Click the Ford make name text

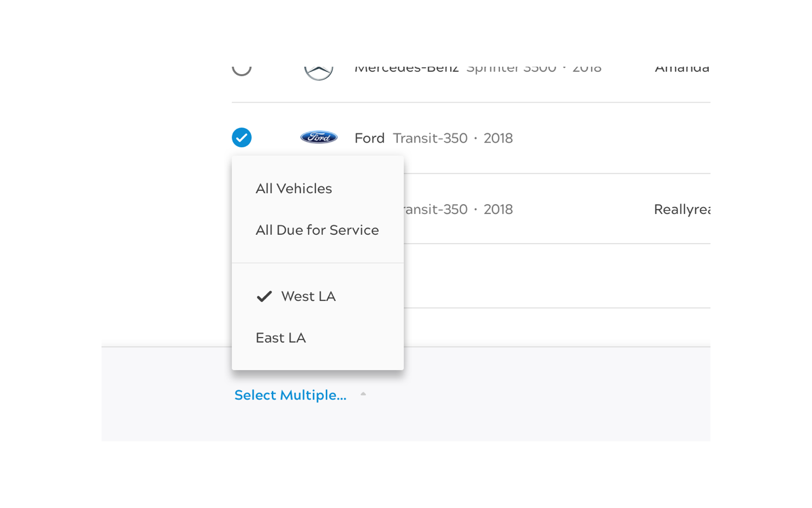(369, 138)
